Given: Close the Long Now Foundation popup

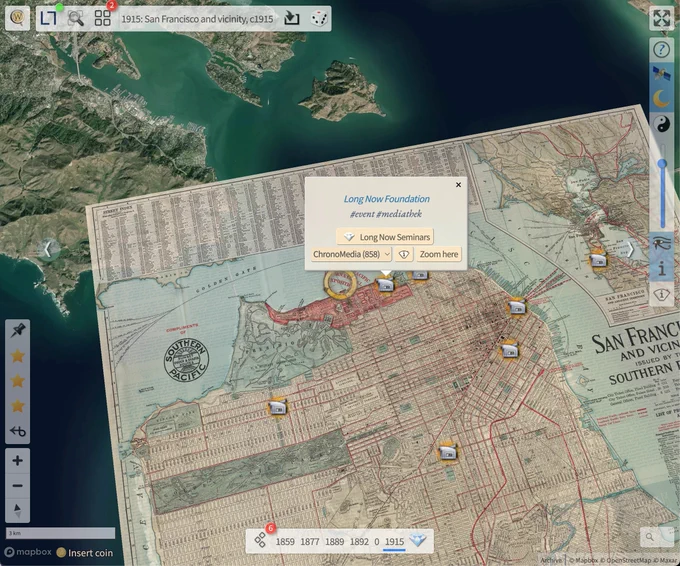Looking at the screenshot, I should tap(458, 185).
